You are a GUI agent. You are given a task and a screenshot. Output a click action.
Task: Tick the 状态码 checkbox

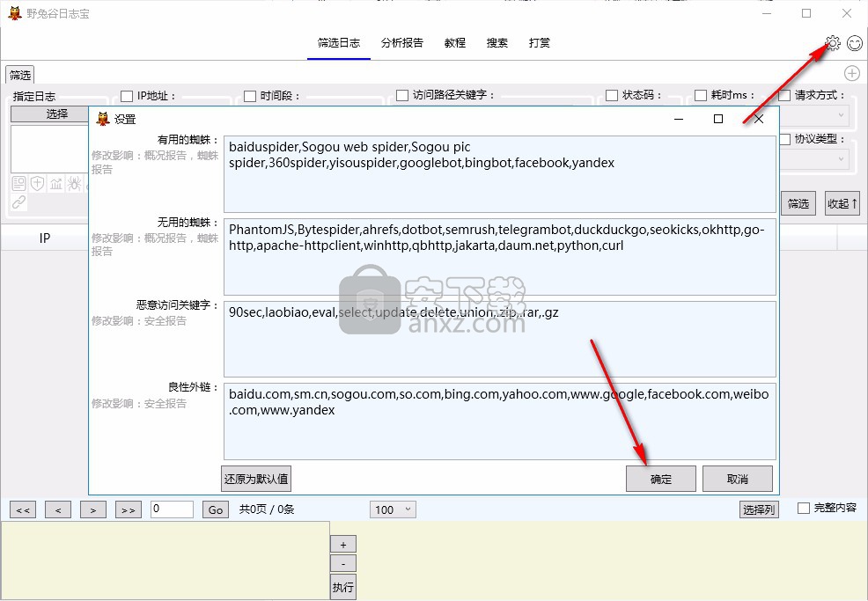(612, 95)
